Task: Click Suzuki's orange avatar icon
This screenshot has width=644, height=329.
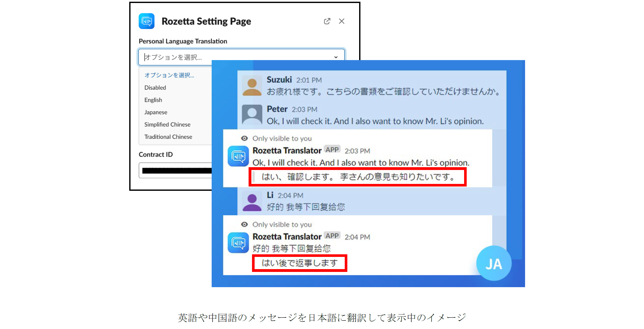Action: coord(252,86)
